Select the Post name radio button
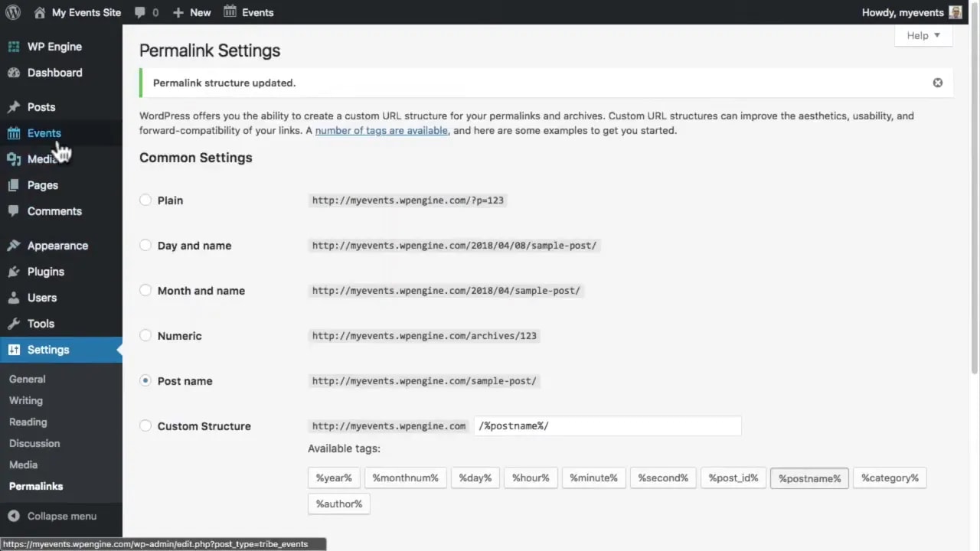980x551 pixels. (x=145, y=380)
